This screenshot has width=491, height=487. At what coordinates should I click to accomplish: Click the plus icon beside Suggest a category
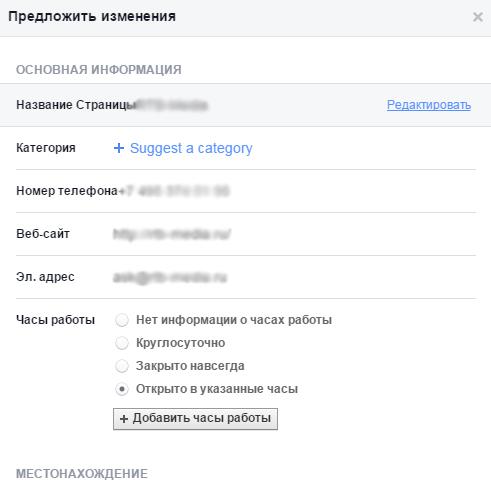point(119,148)
